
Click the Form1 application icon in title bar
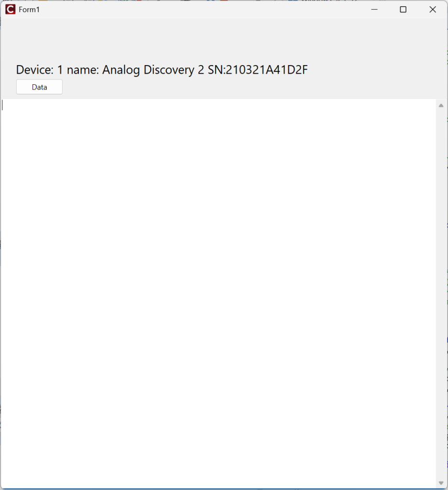[x=10, y=10]
